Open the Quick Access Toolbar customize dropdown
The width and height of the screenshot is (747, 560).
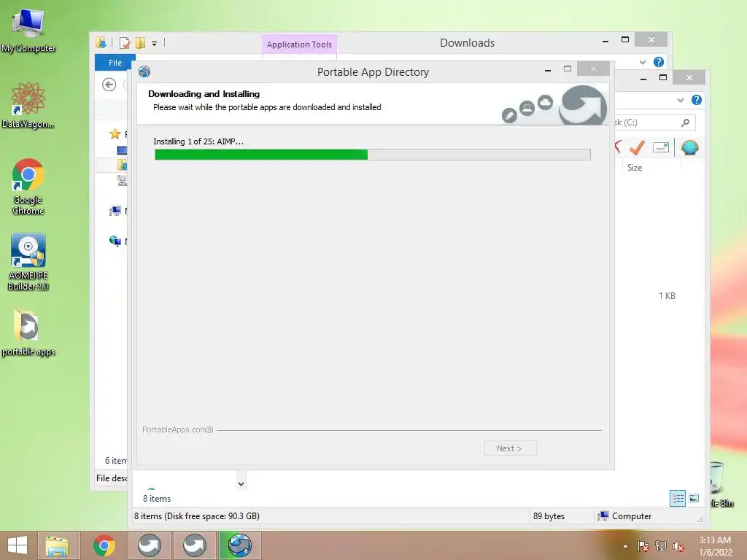155,43
